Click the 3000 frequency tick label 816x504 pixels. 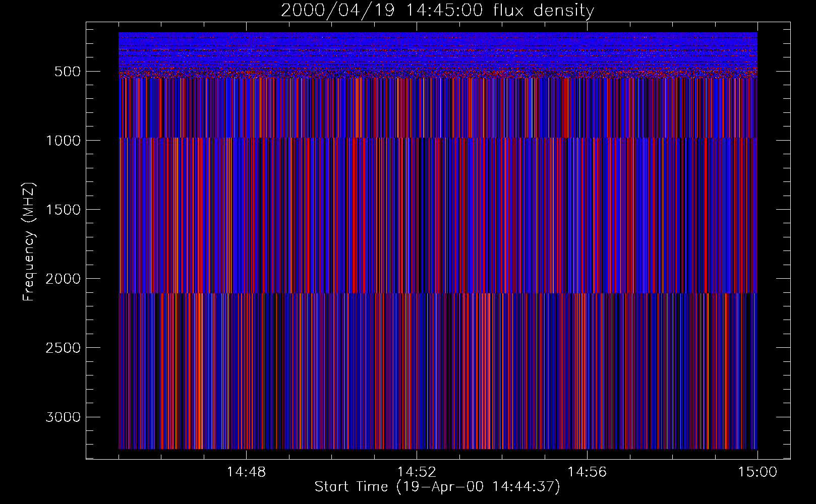coord(63,417)
